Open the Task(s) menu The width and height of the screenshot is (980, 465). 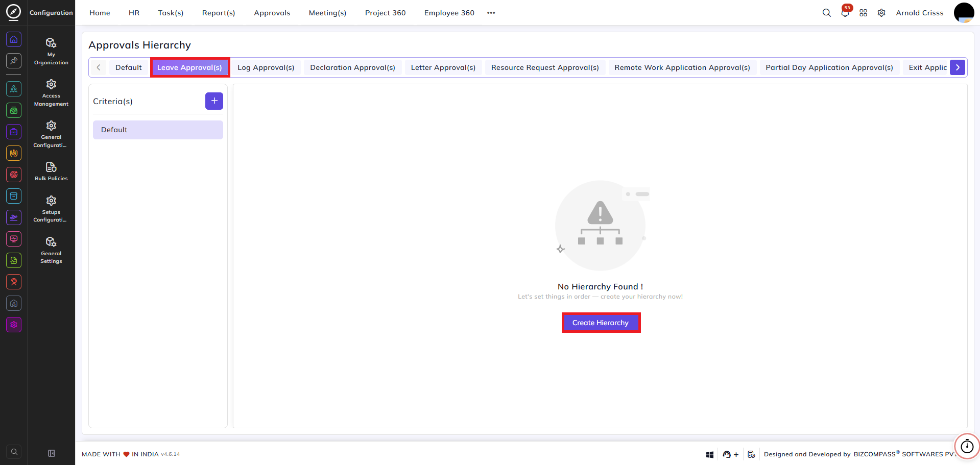pyautogui.click(x=171, y=13)
